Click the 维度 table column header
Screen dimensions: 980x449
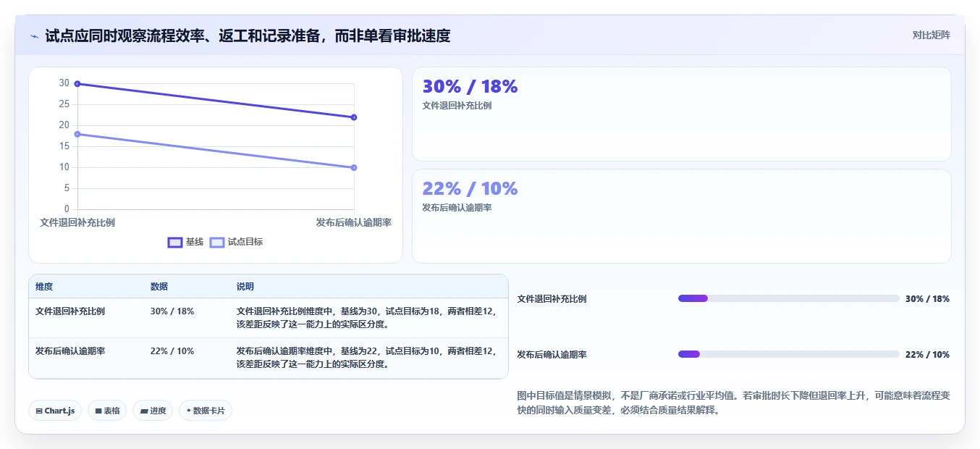(x=44, y=287)
